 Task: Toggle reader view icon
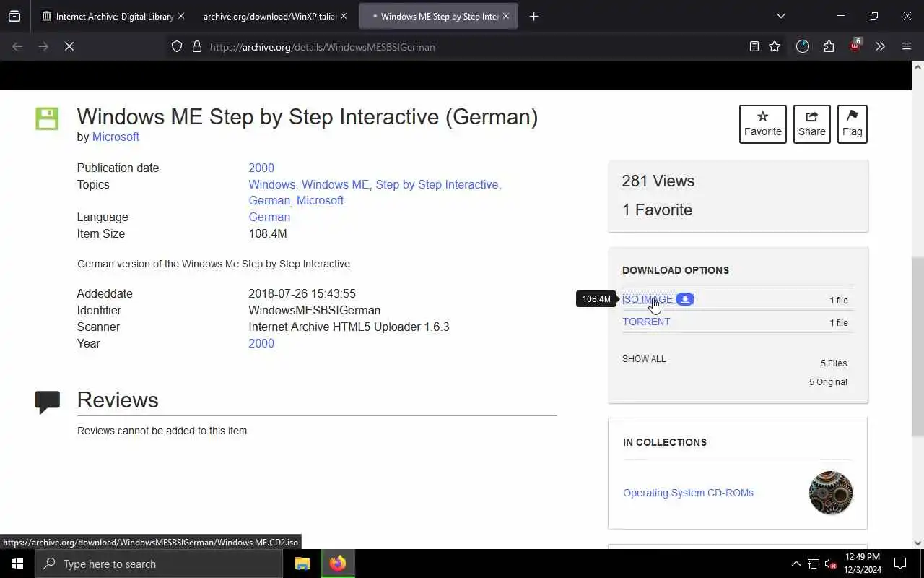(x=754, y=46)
